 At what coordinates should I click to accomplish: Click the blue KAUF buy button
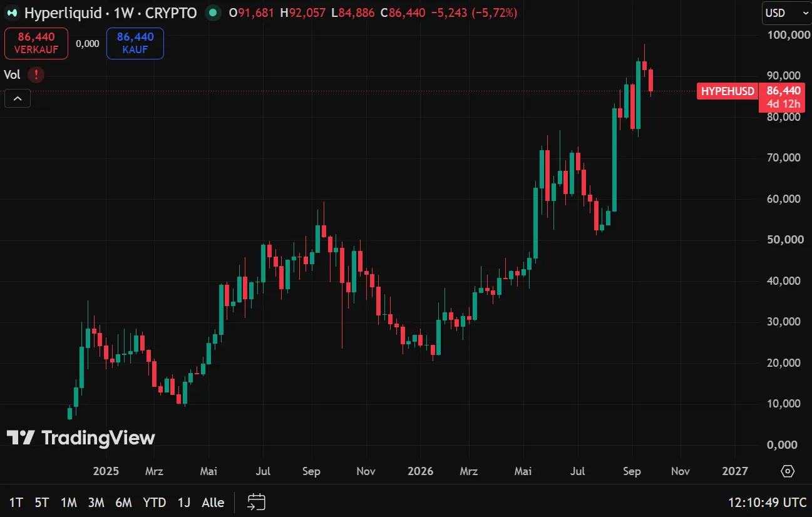coord(135,43)
